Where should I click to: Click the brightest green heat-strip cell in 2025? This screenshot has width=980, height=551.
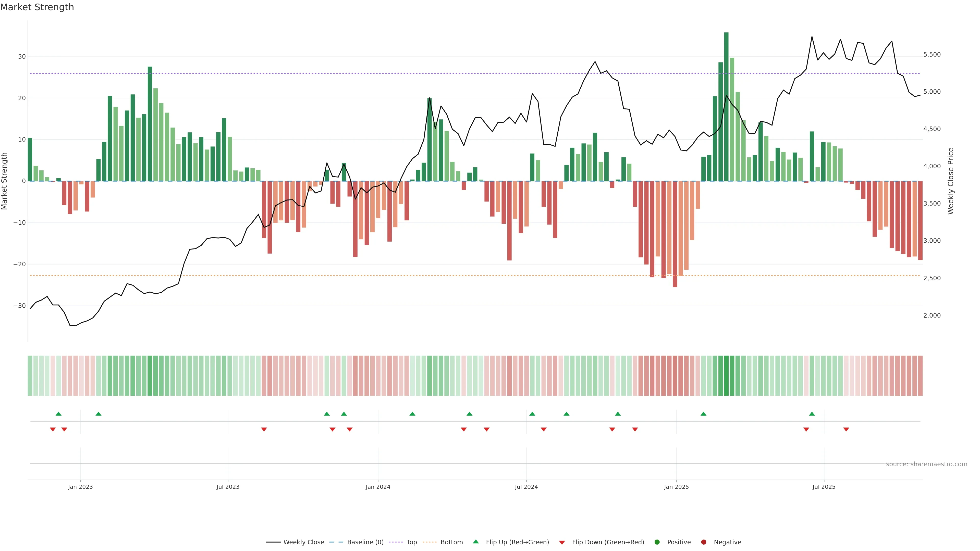[726, 376]
